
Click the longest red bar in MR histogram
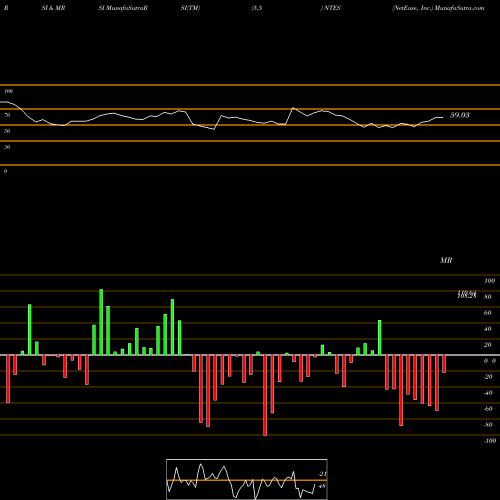265,395
